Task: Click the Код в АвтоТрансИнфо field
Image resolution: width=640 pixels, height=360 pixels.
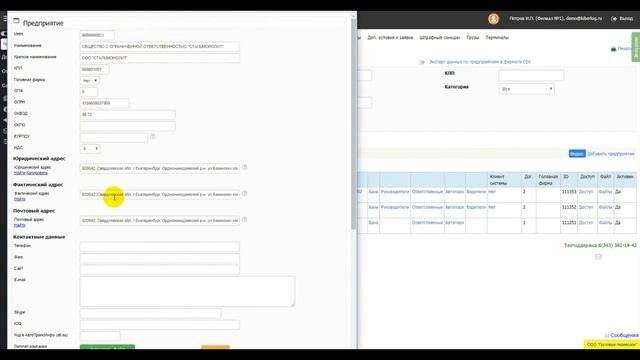Action: [100, 336]
